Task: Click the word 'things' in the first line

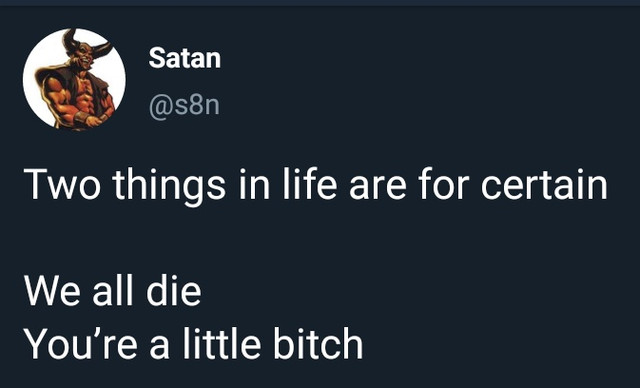Action: coord(169,186)
